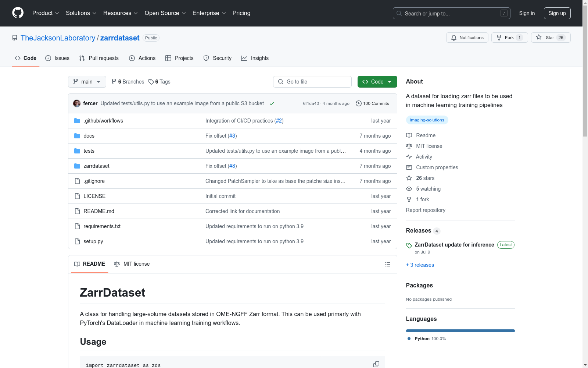Expand the Open Source menu
The image size is (588, 368).
click(165, 13)
